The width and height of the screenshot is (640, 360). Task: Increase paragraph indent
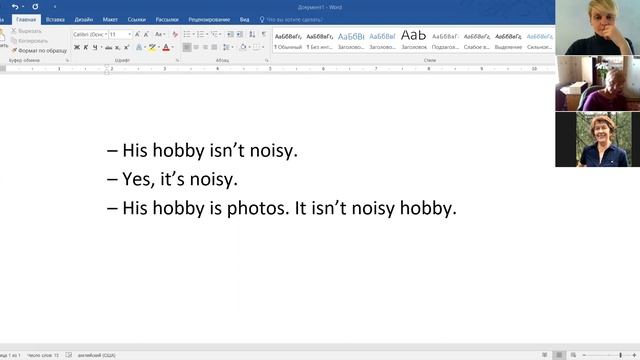pyautogui.click(x=240, y=34)
